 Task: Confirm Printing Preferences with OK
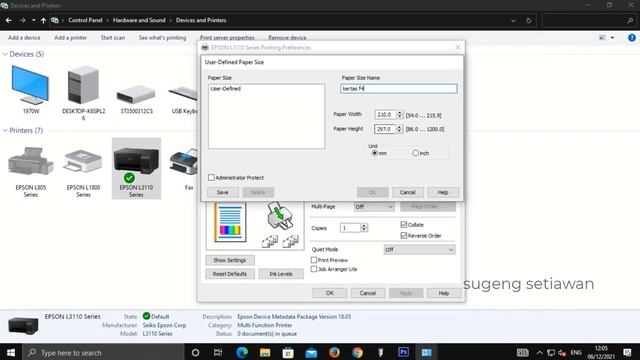(330, 293)
